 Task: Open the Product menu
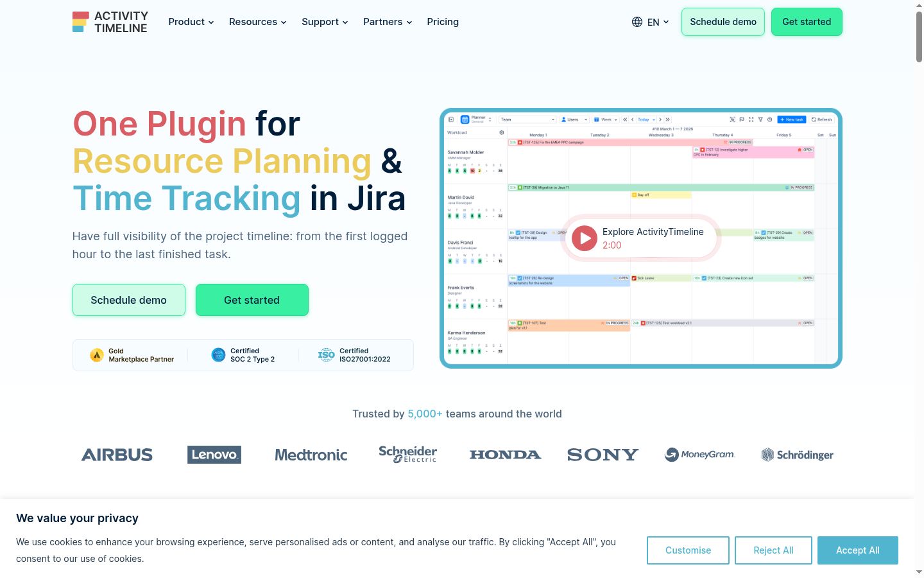click(x=191, y=22)
